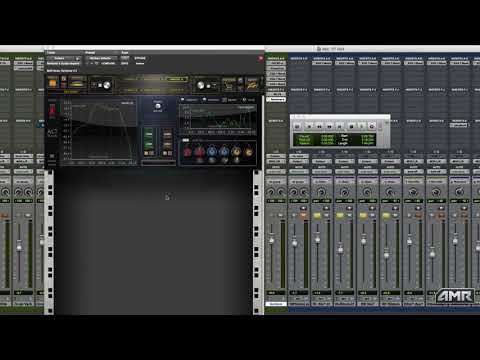This screenshot has height=360, width=480.
Task: Toggle the lit yellow button on the fifth right-mixer strip
Action: [x=363, y=216]
